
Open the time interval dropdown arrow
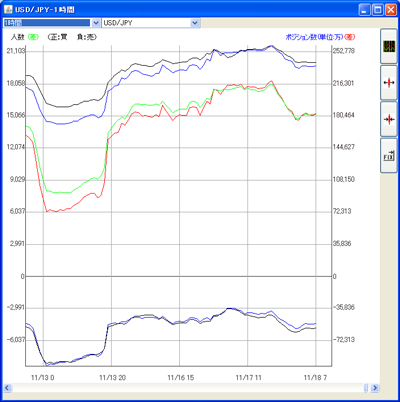tap(95, 23)
